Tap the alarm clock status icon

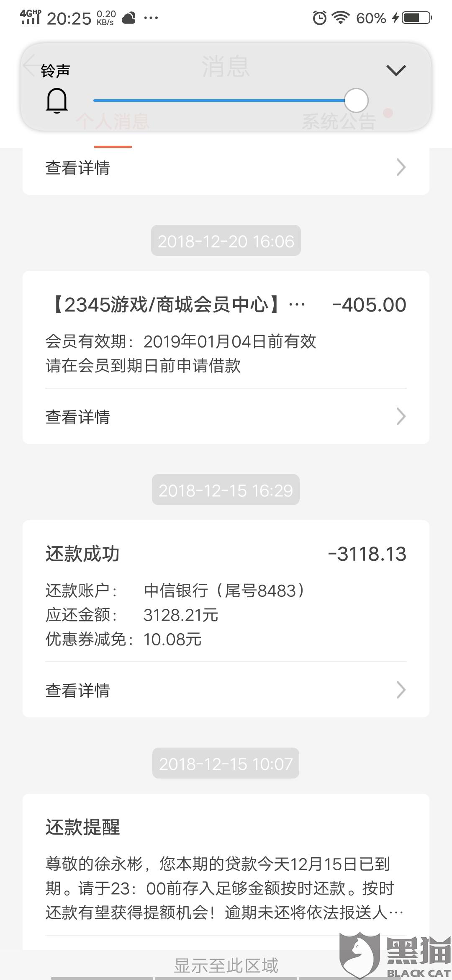tap(319, 18)
